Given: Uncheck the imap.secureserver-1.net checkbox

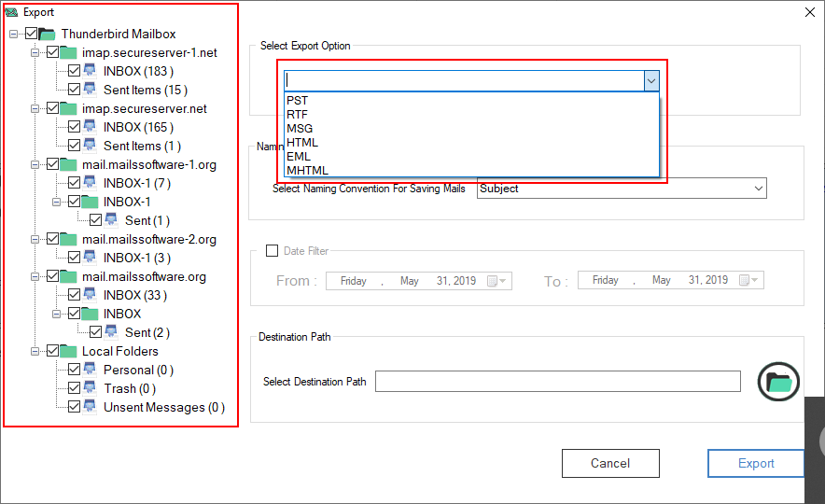Looking at the screenshot, I should pyautogui.click(x=52, y=52).
